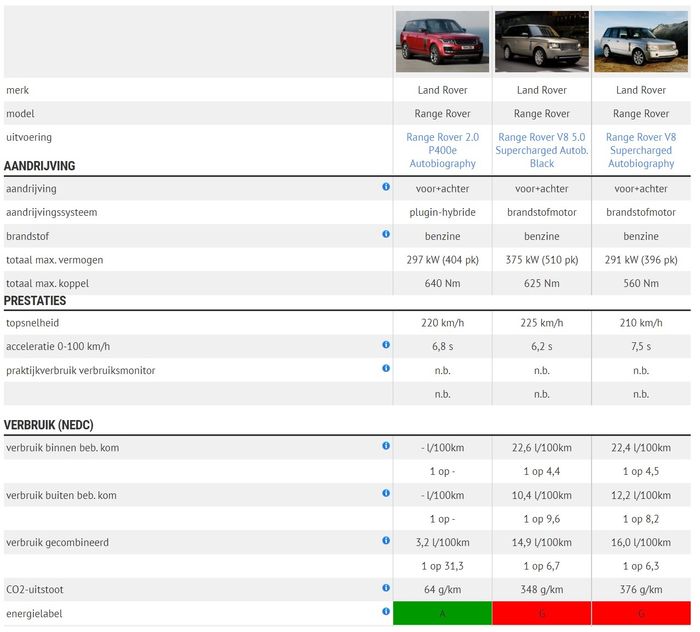Click the 1 op 9,6 value
Screen dimensions: 700x632
point(542,519)
